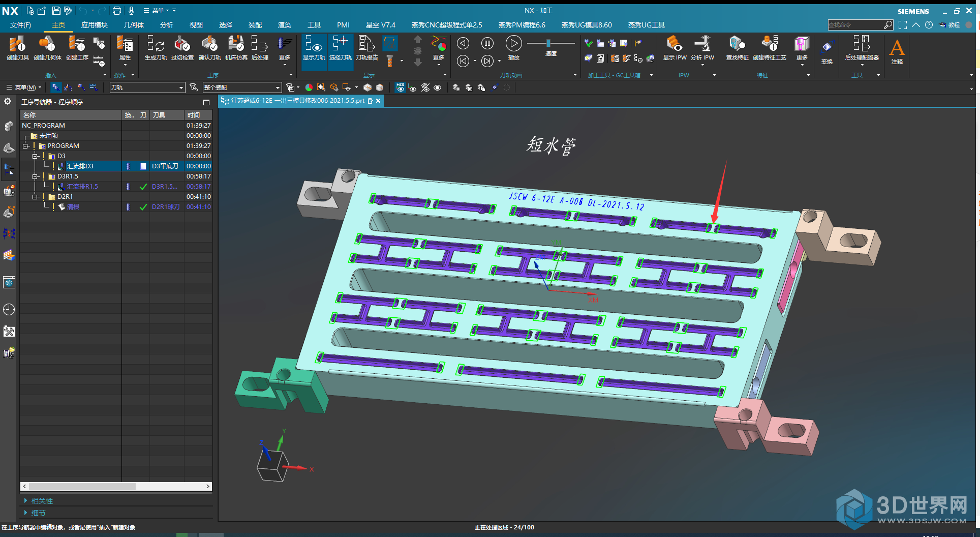Click the full screen toggle icon

pyautogui.click(x=903, y=24)
